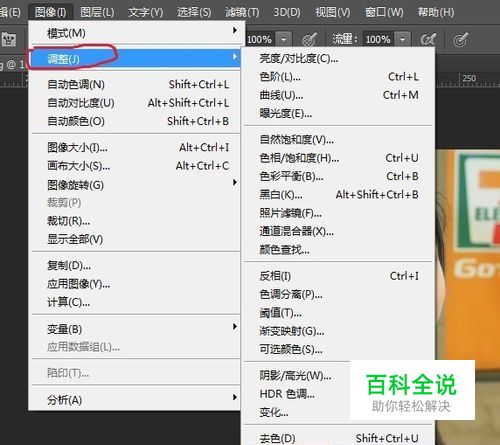Open 自然饱和度(V) adjustment

point(338,139)
